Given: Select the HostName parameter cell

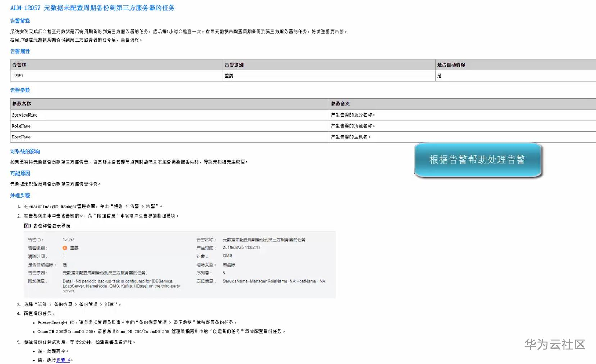Looking at the screenshot, I should pos(169,137).
